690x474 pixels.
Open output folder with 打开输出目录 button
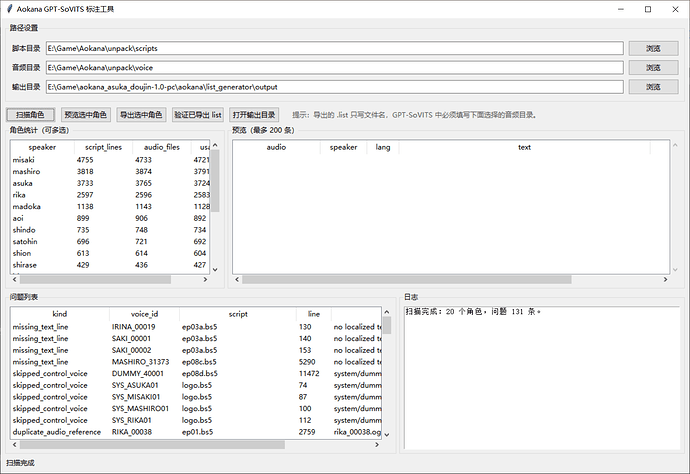click(254, 115)
